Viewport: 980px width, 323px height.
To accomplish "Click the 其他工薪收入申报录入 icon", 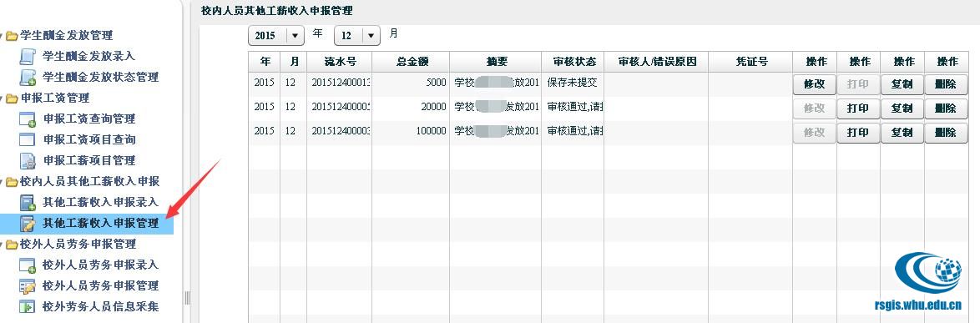I will coord(28,203).
